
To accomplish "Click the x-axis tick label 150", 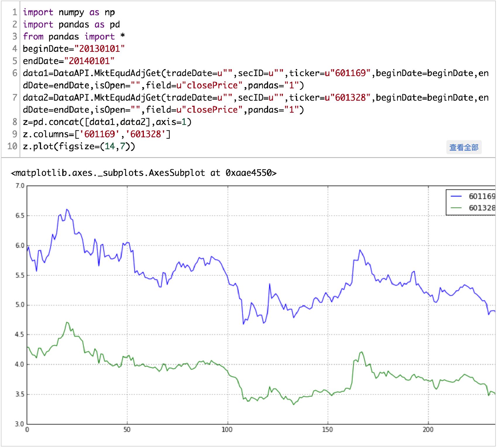I will pos(328,430).
